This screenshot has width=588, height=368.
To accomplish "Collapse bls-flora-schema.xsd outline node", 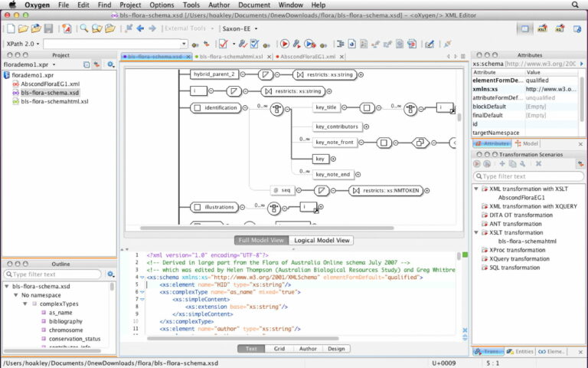I will point(7,286).
